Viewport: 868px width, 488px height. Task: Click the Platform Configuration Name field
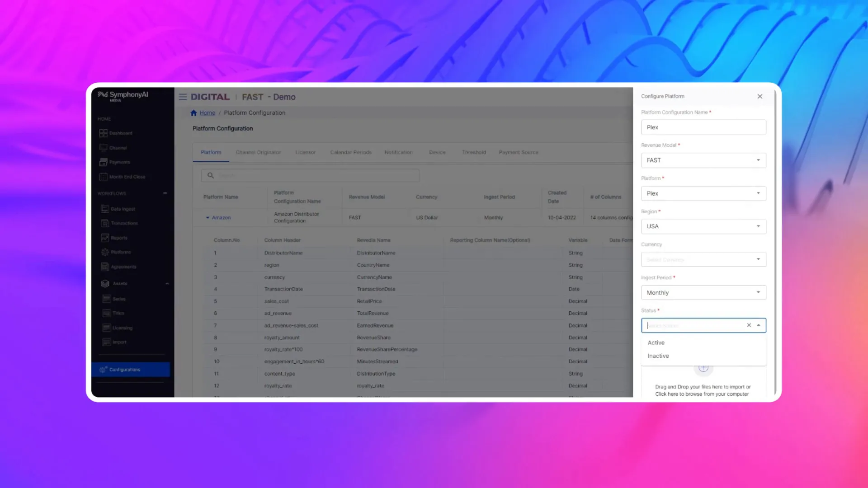pyautogui.click(x=703, y=127)
